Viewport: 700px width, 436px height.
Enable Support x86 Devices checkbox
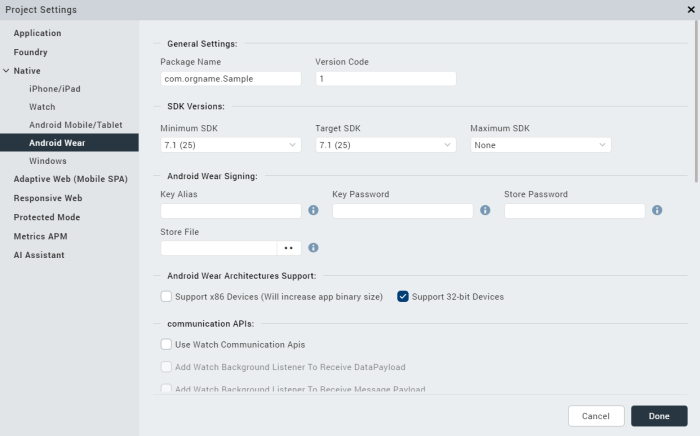point(166,296)
